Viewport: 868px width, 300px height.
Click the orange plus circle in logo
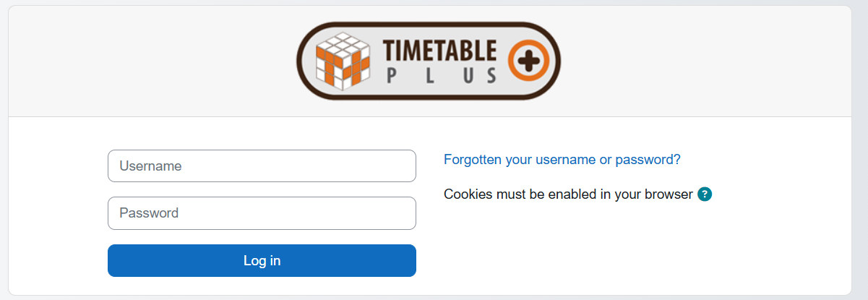pyautogui.click(x=530, y=60)
